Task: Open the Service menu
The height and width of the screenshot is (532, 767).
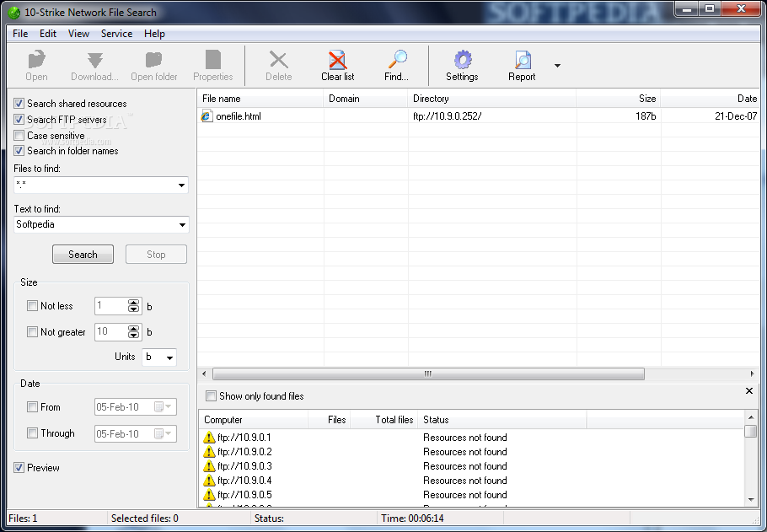Action: point(116,33)
